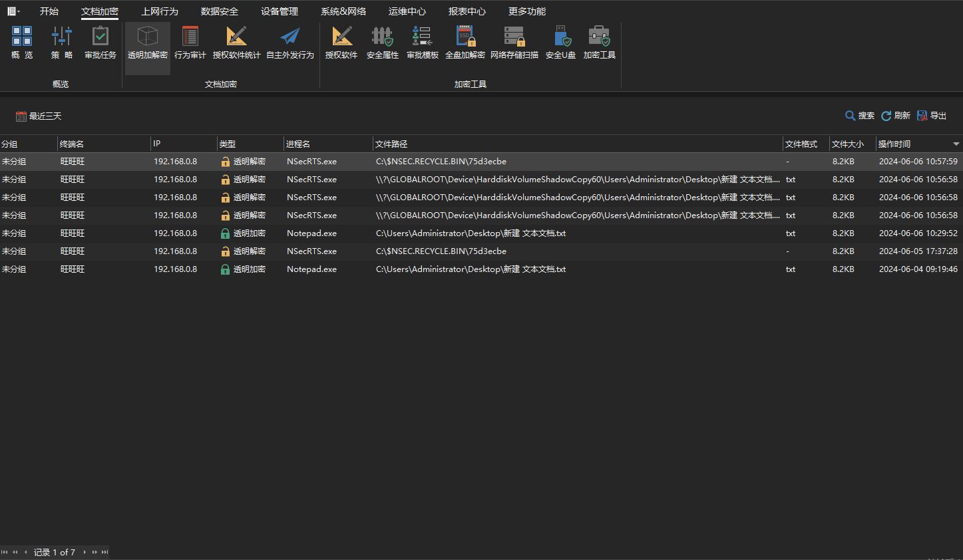Select the Notepad.exe row at 2024-06-06 10:29:52
The width and height of the screenshot is (963, 560).
[x=481, y=233]
